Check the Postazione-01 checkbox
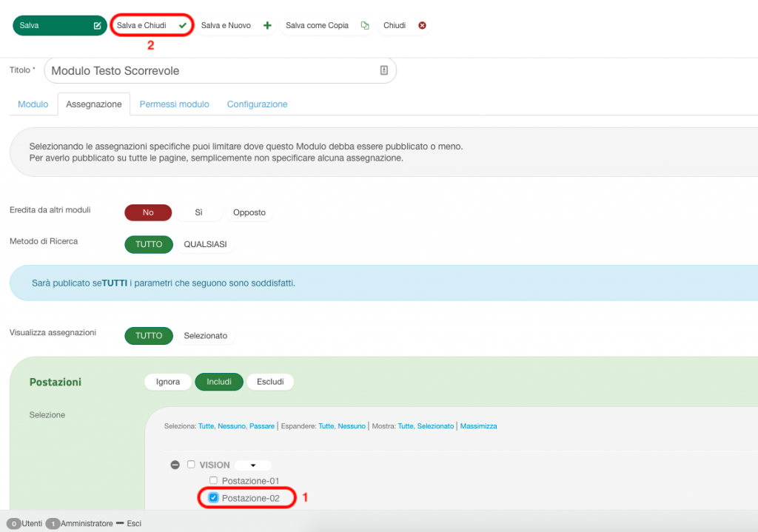The image size is (758, 532). 213,480
